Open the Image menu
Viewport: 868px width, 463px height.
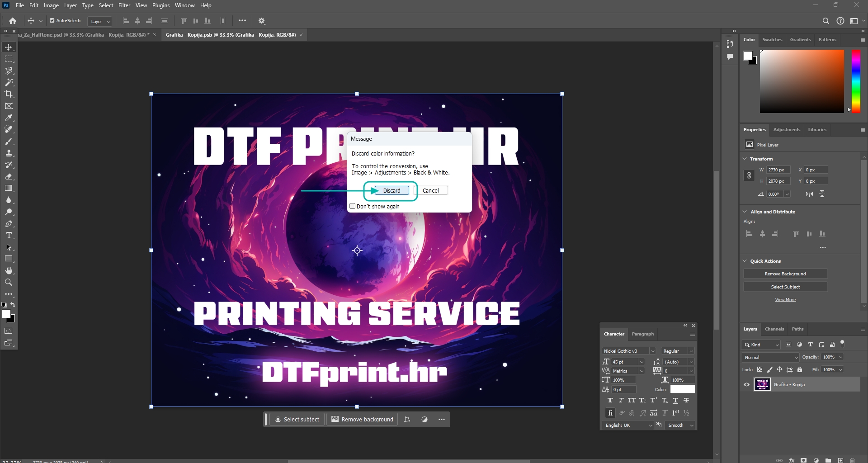[51, 5]
